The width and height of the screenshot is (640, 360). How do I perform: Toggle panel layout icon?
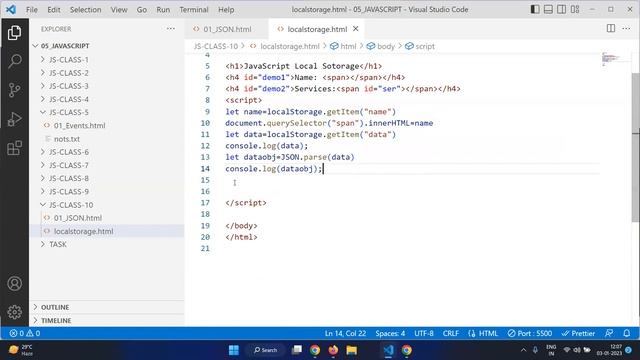click(x=548, y=9)
